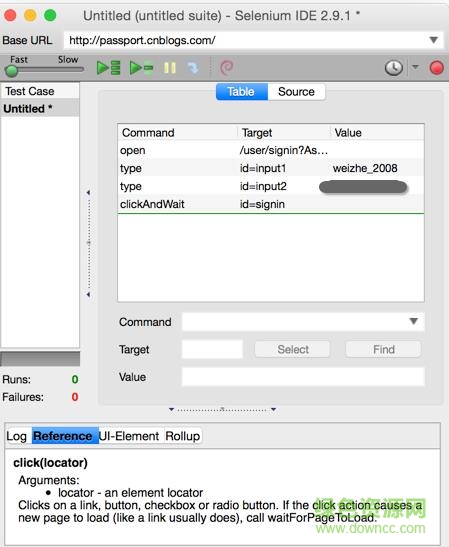
Task: Open Base URL history dropdown
Action: (433, 40)
